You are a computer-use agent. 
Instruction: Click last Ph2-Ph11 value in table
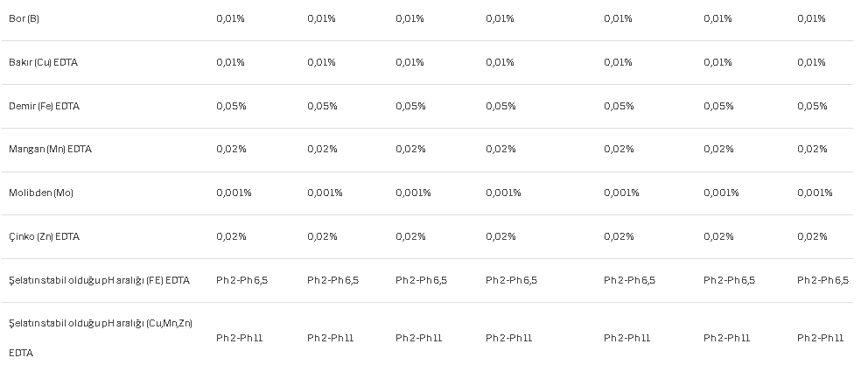[x=821, y=338]
